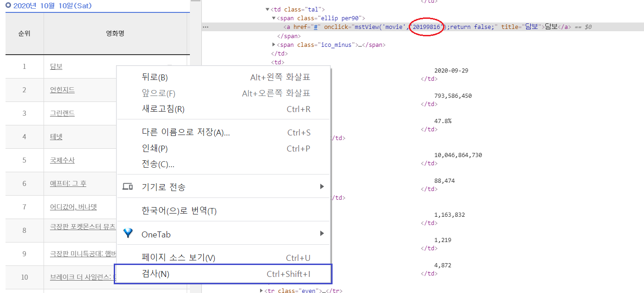
Task: Click the page scrollbar left of DevTools
Action: [x=195, y=146]
